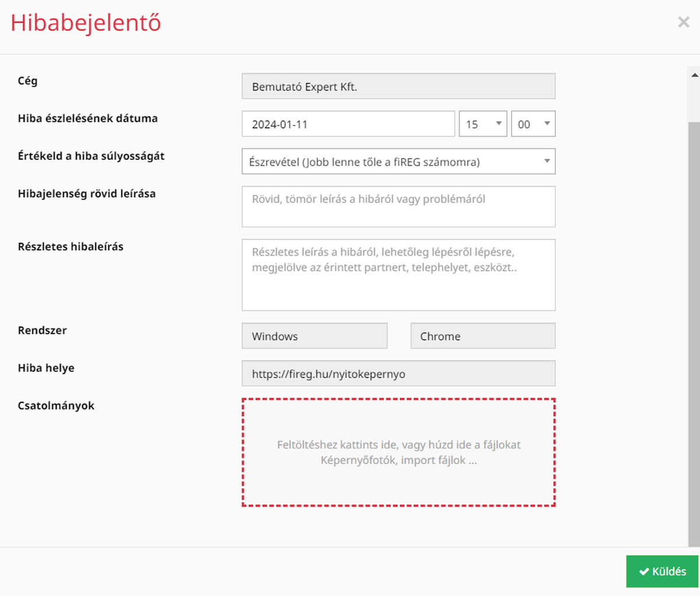Click the Hibabejelentő dialog title
The width and height of the screenshot is (700, 596).
(86, 23)
